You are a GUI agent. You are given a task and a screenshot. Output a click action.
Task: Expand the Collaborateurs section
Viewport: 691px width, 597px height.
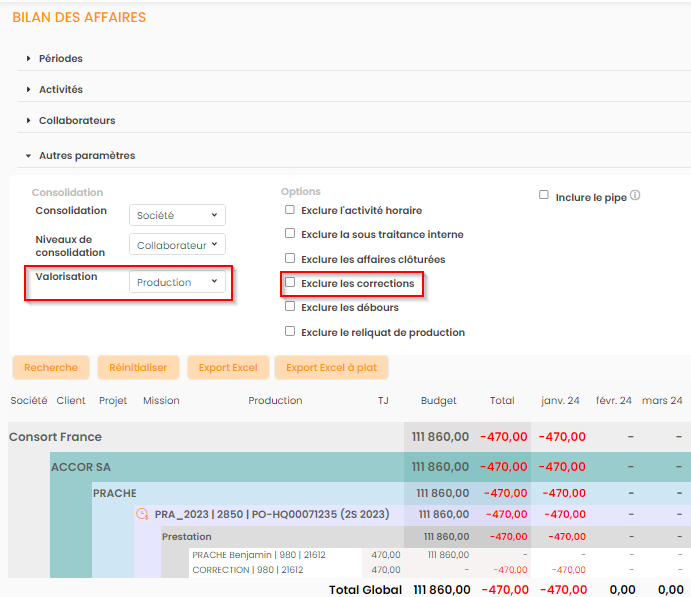76,121
